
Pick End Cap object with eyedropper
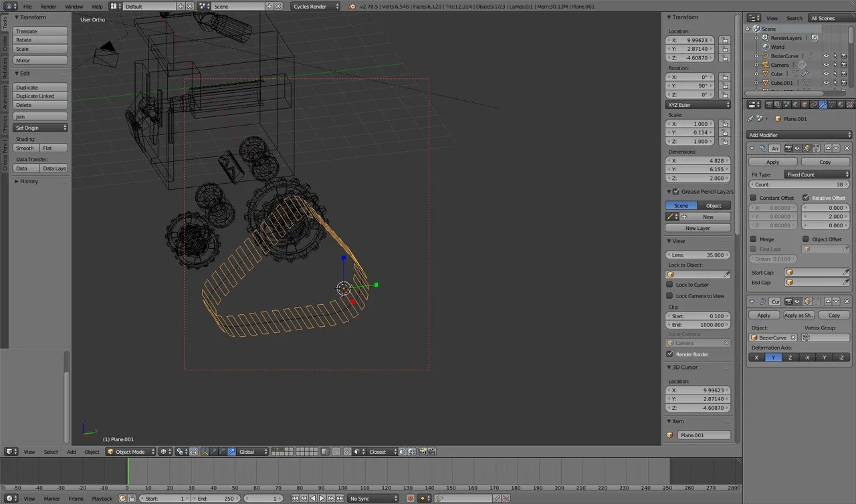846,282
